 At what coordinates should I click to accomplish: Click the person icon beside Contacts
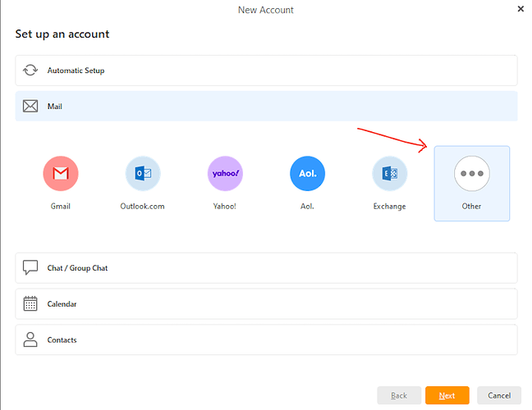[x=30, y=340]
